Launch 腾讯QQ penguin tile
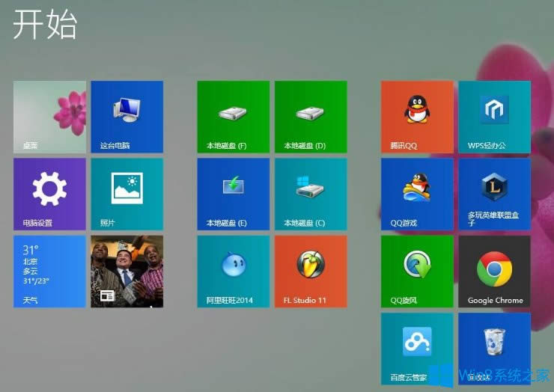Screen dimensions: 554x392 417,117
